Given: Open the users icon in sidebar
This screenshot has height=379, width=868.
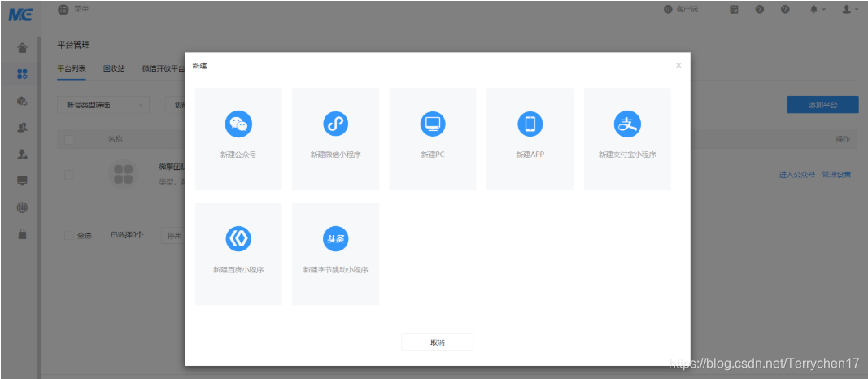Looking at the screenshot, I should pyautogui.click(x=22, y=127).
